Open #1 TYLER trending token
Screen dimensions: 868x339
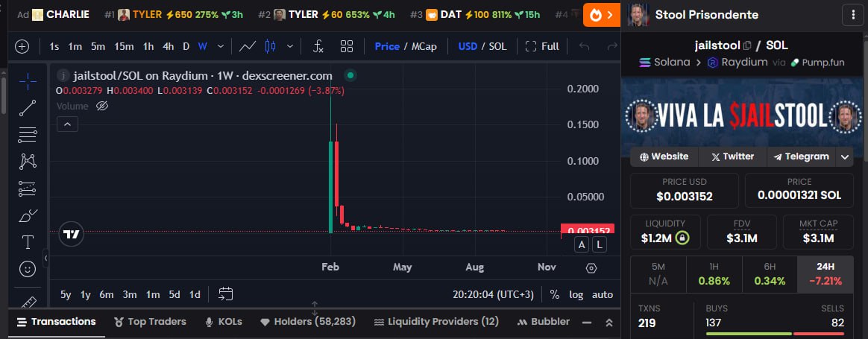(x=173, y=15)
